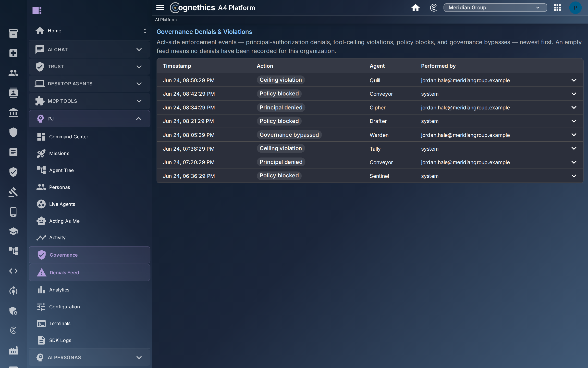Click timestamp Jun 24, 08:42:29 PM
Image resolution: width=588 pixels, height=368 pixels.
pyautogui.click(x=189, y=94)
